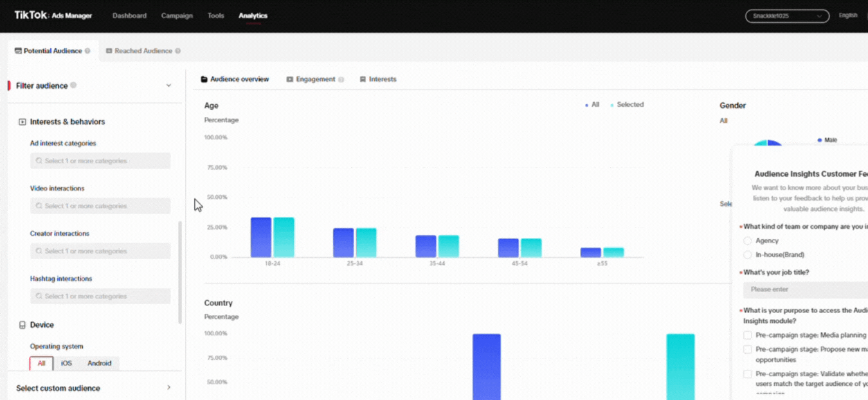Click the TikTok Ads Manager logo
The image size is (868, 400).
point(53,15)
